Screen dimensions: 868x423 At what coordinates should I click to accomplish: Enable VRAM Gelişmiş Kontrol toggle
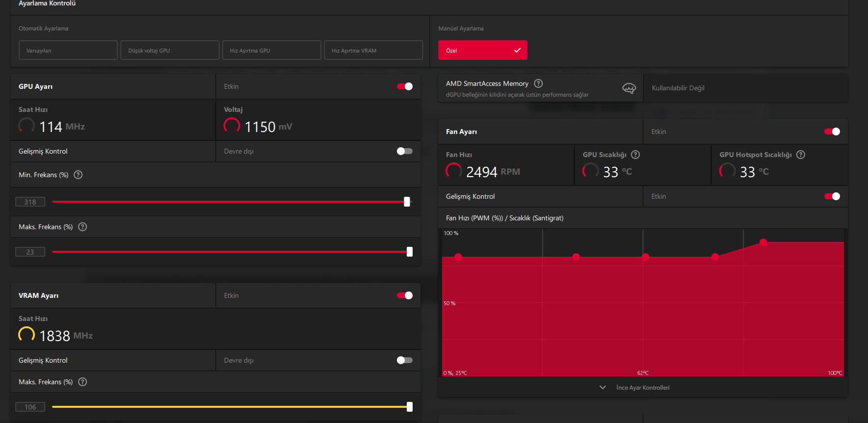pyautogui.click(x=405, y=360)
